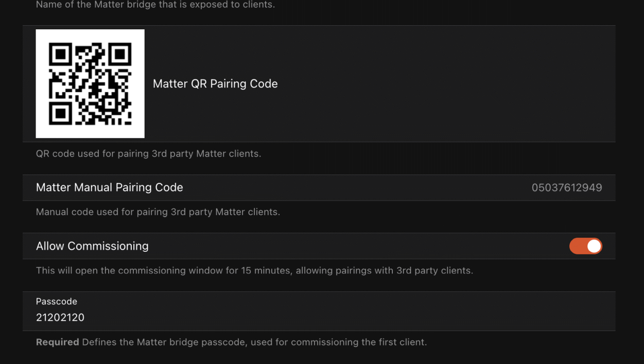Click the orange track of the commissioning switch
644x364 pixels.
point(577,246)
